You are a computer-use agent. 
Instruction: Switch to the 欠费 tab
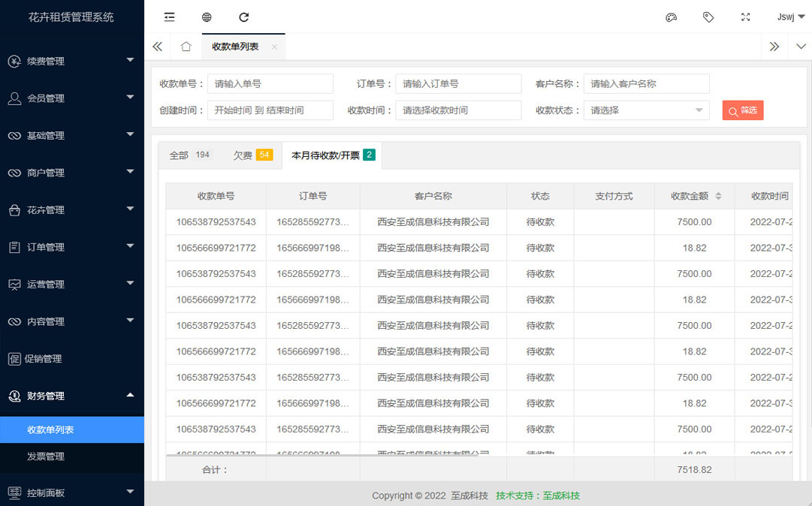tap(252, 155)
